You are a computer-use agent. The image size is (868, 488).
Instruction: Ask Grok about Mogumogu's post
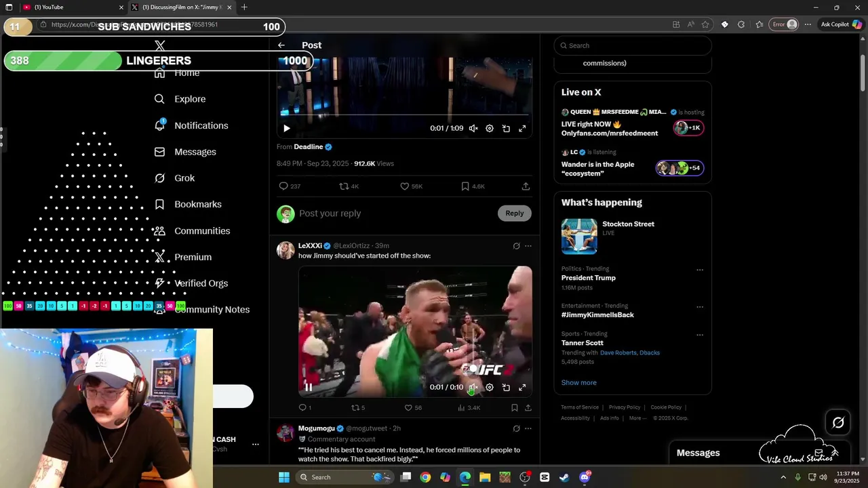point(516,428)
